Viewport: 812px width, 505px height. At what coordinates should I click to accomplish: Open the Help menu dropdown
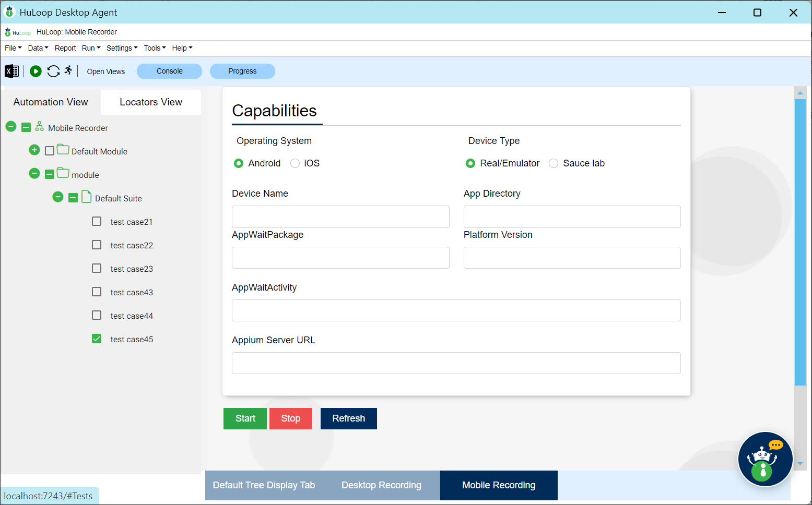pos(182,48)
